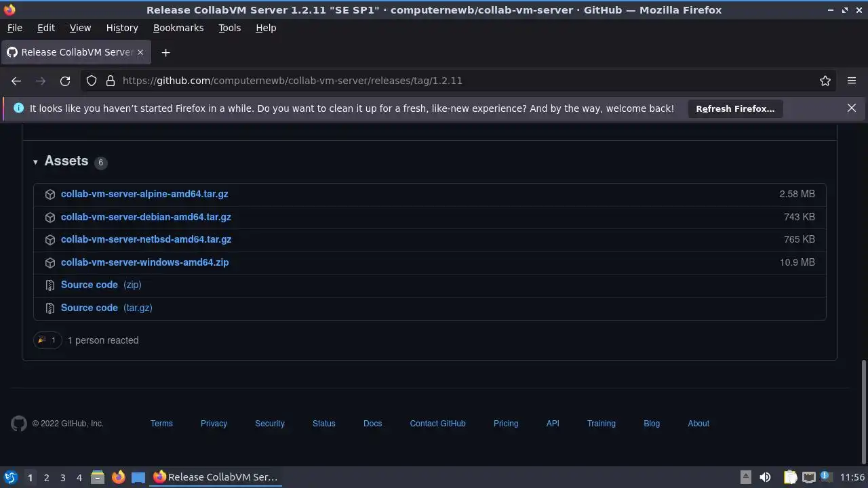This screenshot has height=488, width=868.
Task: Open the terminal or desktop icon in taskbar
Action: (138, 477)
